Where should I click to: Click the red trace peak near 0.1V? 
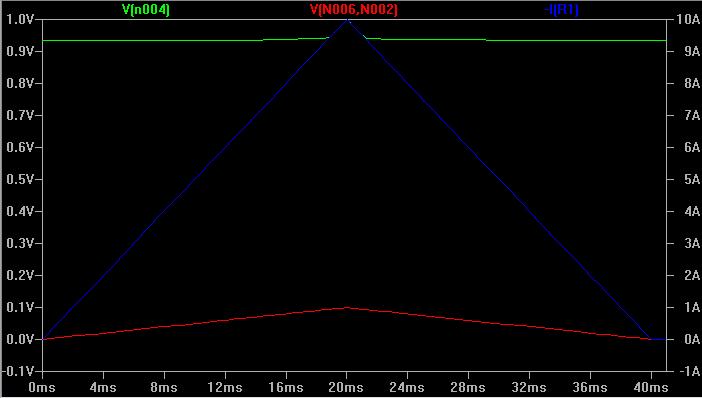point(347,308)
